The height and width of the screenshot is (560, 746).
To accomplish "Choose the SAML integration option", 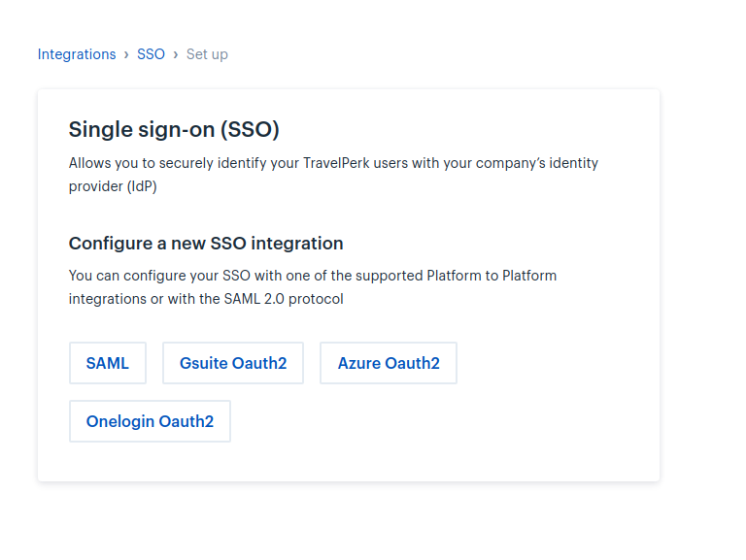I will tap(108, 363).
